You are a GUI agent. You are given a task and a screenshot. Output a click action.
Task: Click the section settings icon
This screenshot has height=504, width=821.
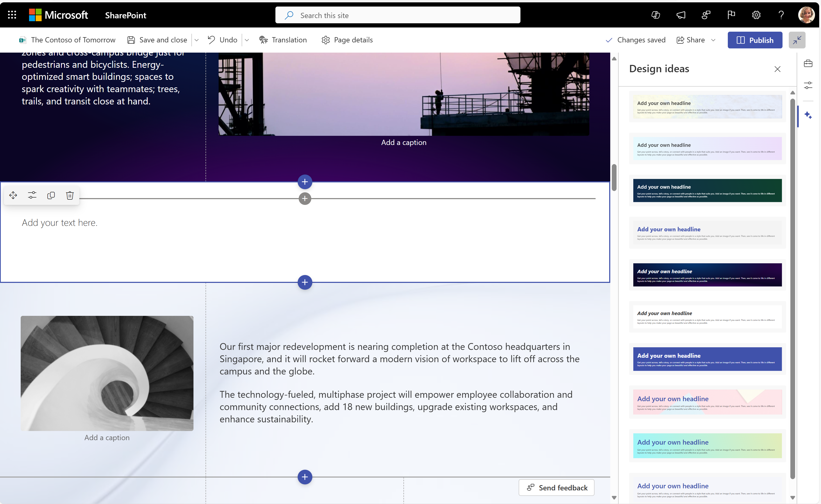click(x=32, y=195)
